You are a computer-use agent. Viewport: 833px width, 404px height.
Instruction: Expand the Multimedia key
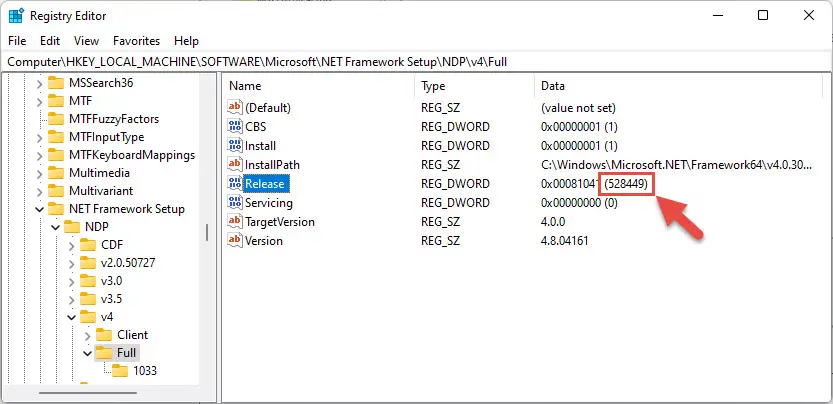(39, 173)
